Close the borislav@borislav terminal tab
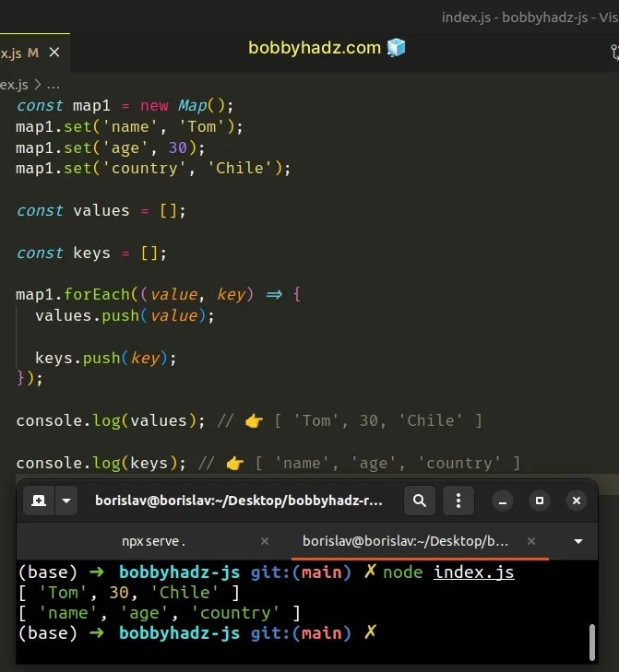 (531, 541)
